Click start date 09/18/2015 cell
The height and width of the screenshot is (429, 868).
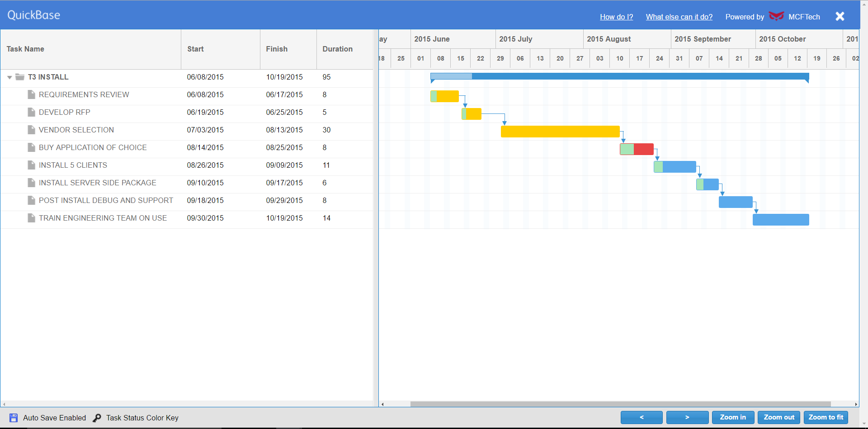(205, 200)
